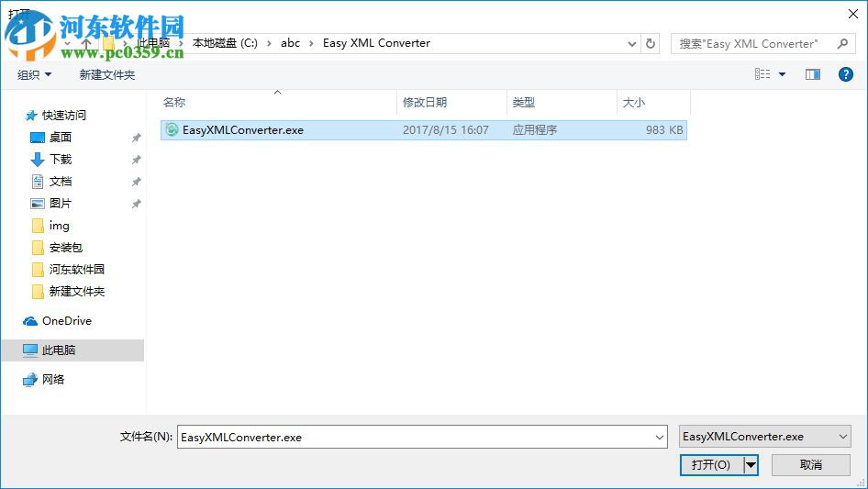The width and height of the screenshot is (868, 489).
Task: Select 此电脑 in navigation pane
Action: click(x=58, y=350)
